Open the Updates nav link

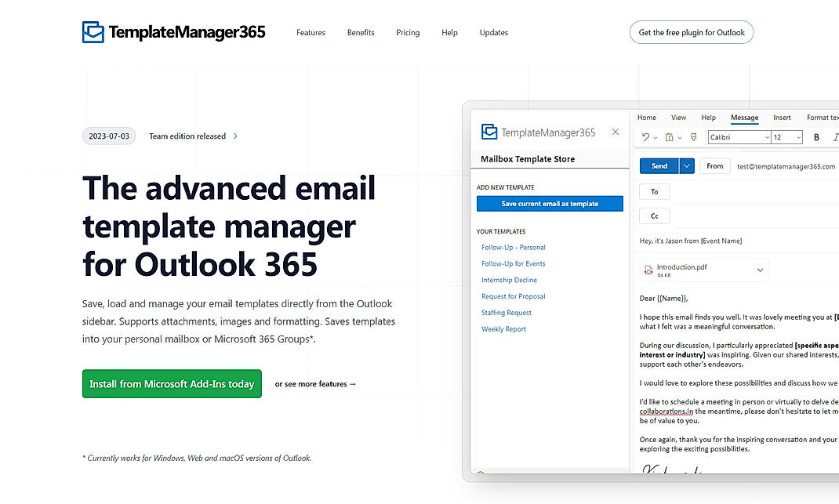click(494, 33)
